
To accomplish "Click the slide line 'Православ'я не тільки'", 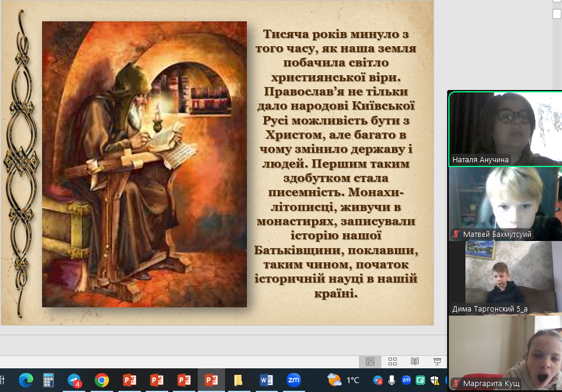I will (x=336, y=91).
